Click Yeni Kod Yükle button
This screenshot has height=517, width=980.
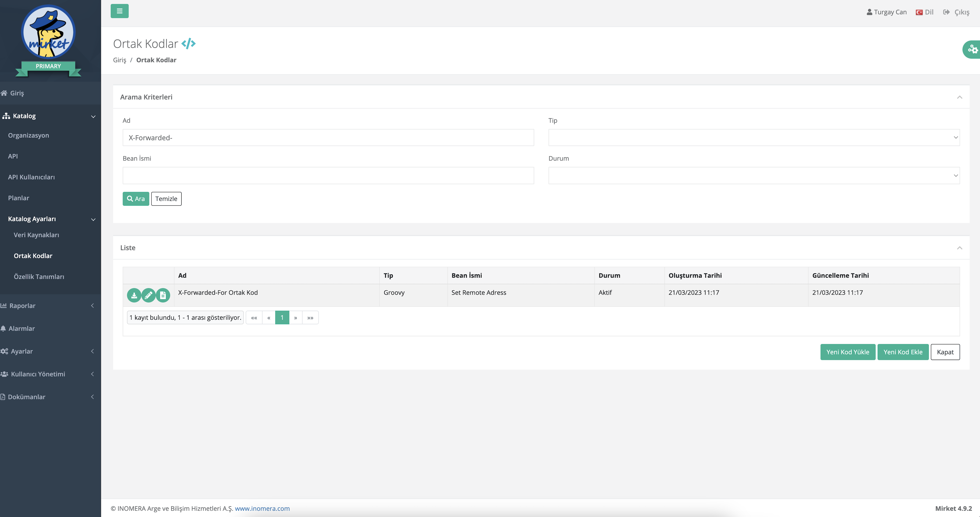click(x=848, y=352)
